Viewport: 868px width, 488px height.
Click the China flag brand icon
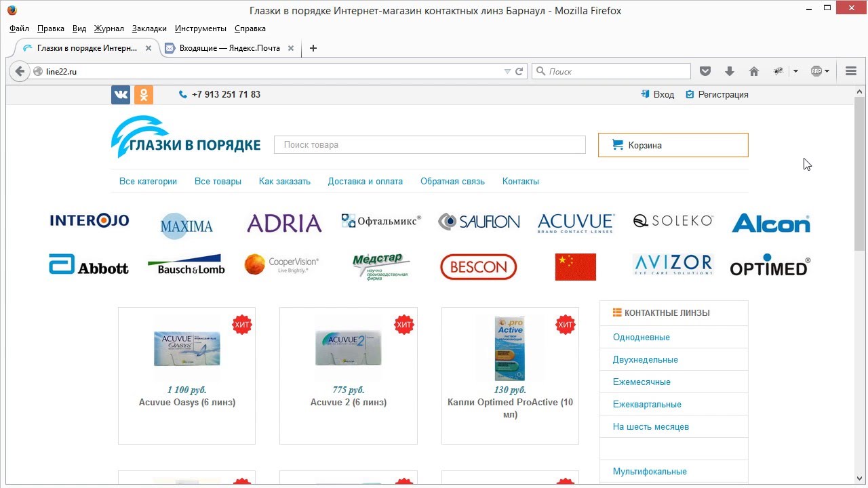point(576,267)
